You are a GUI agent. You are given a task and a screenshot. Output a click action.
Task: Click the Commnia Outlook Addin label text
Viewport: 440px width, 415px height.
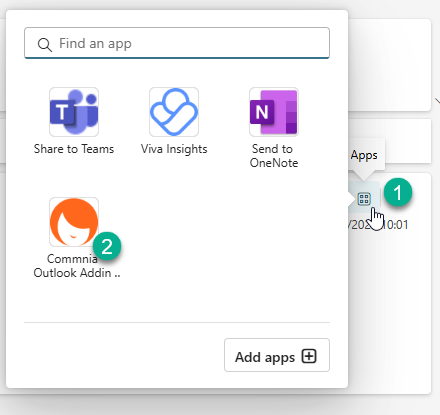click(x=77, y=266)
